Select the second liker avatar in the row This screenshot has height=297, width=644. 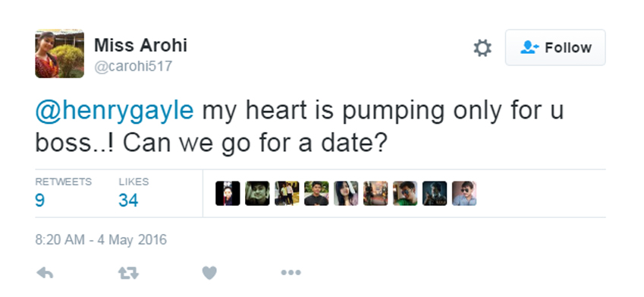(257, 194)
